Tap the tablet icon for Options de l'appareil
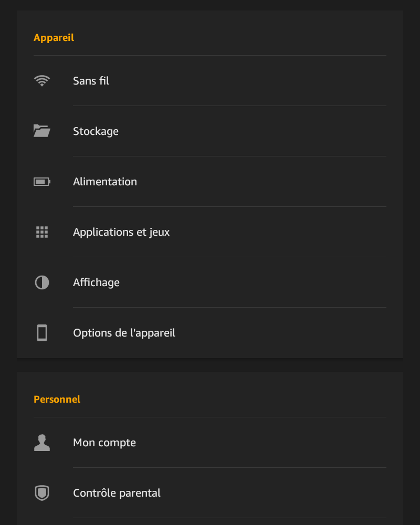 point(42,333)
